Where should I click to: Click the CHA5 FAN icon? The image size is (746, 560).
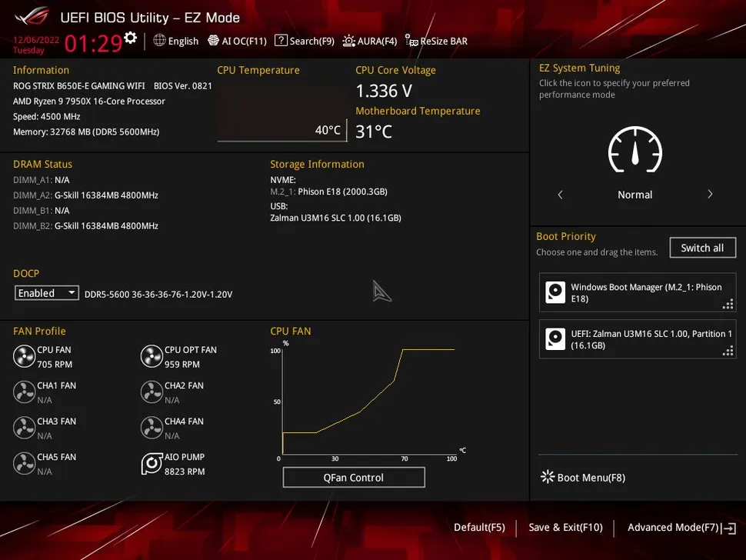click(25, 463)
